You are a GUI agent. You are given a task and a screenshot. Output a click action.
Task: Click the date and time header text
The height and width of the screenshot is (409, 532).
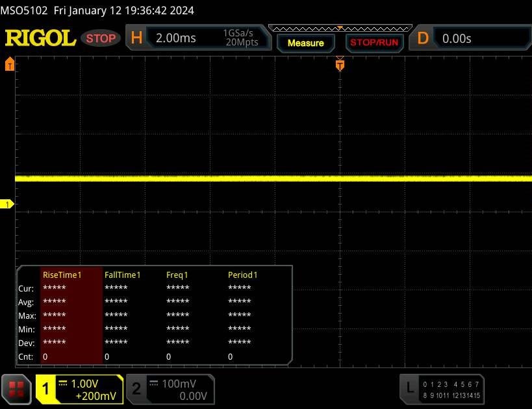[x=124, y=10]
